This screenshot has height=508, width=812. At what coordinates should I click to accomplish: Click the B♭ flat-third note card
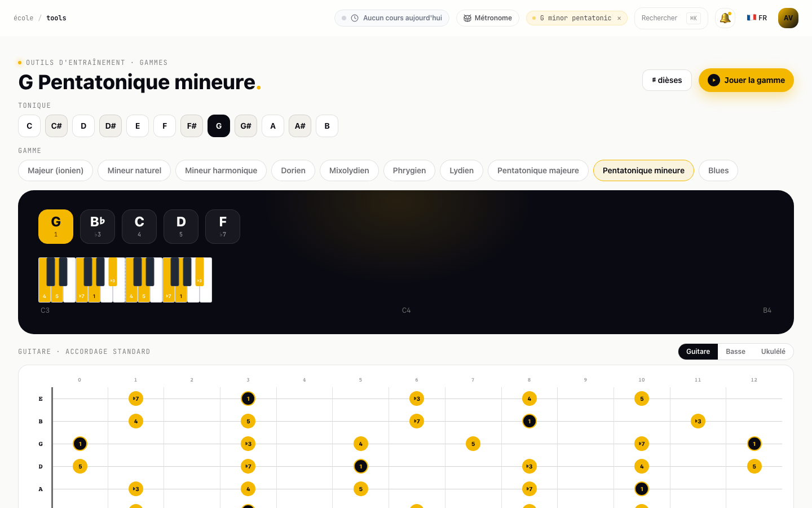click(x=98, y=226)
